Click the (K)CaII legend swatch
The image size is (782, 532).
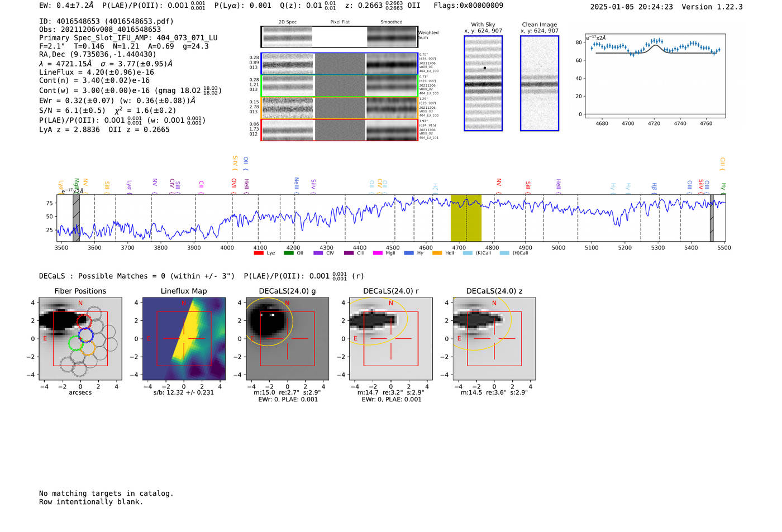pos(468,253)
